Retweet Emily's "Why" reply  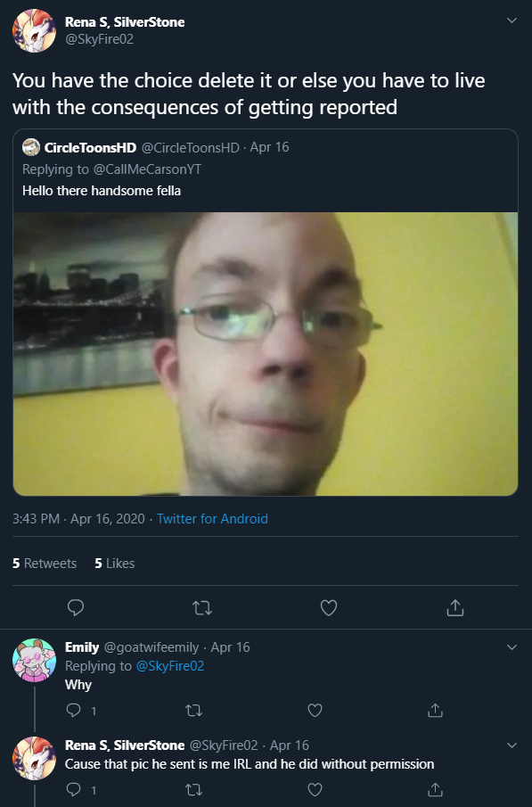193,711
